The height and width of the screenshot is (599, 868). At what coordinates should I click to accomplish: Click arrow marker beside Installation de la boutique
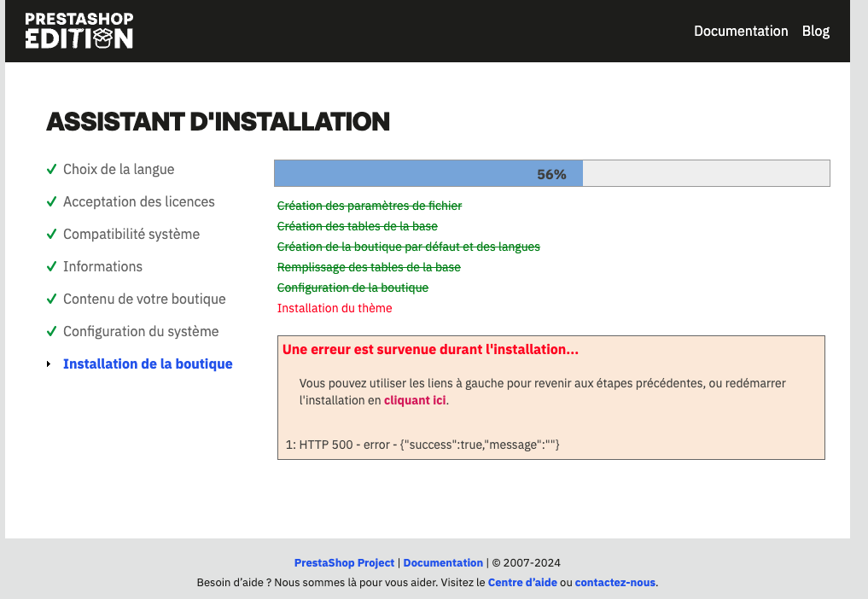point(49,364)
